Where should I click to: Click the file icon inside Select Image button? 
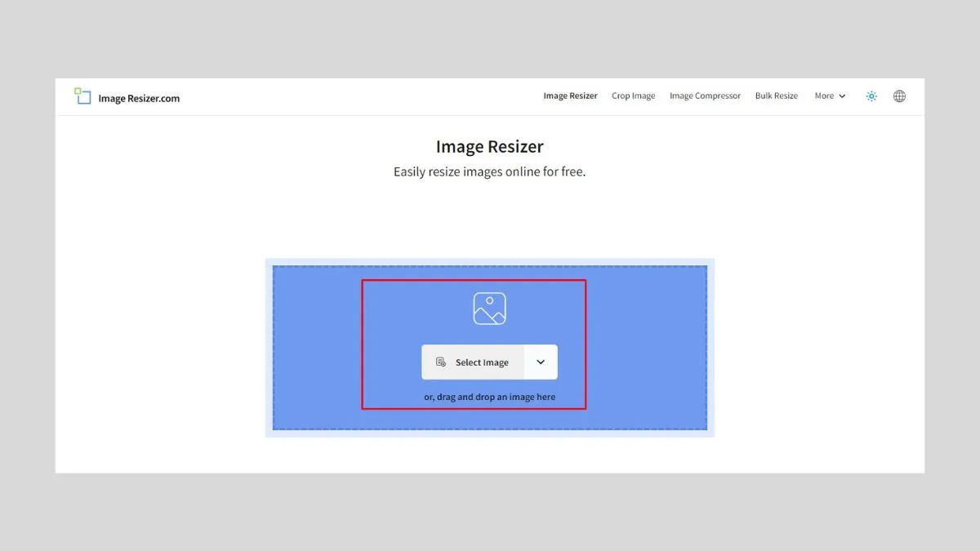point(442,362)
